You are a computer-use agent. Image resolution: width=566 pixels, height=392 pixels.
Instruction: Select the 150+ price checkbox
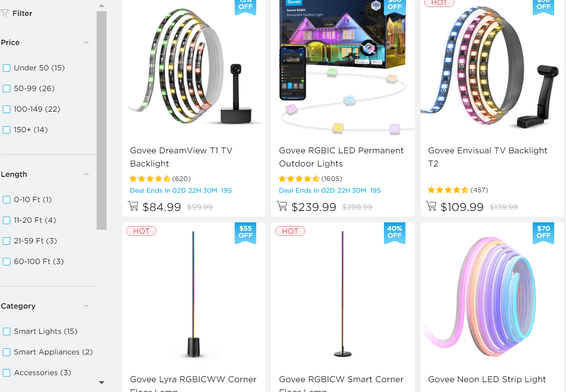coord(7,130)
